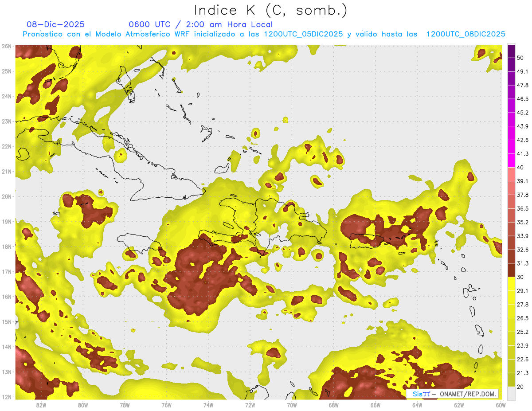Click the color bar value '37.8'
532x411 pixels.
522,195
